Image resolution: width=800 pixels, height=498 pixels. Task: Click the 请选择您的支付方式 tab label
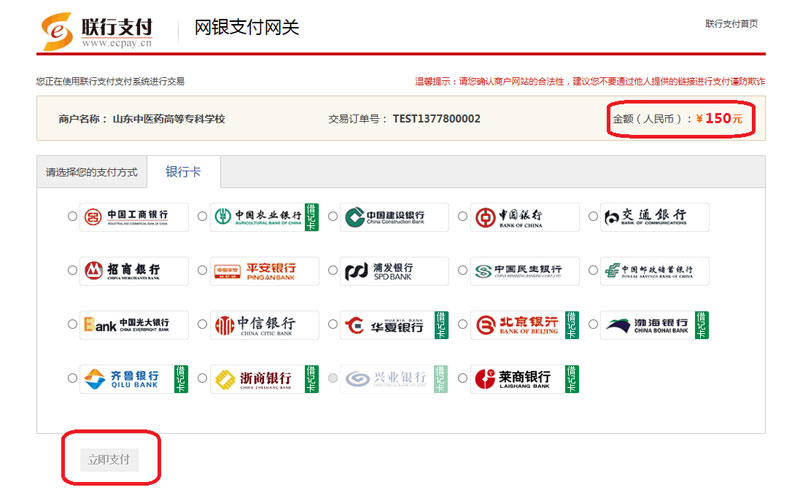[x=92, y=172]
